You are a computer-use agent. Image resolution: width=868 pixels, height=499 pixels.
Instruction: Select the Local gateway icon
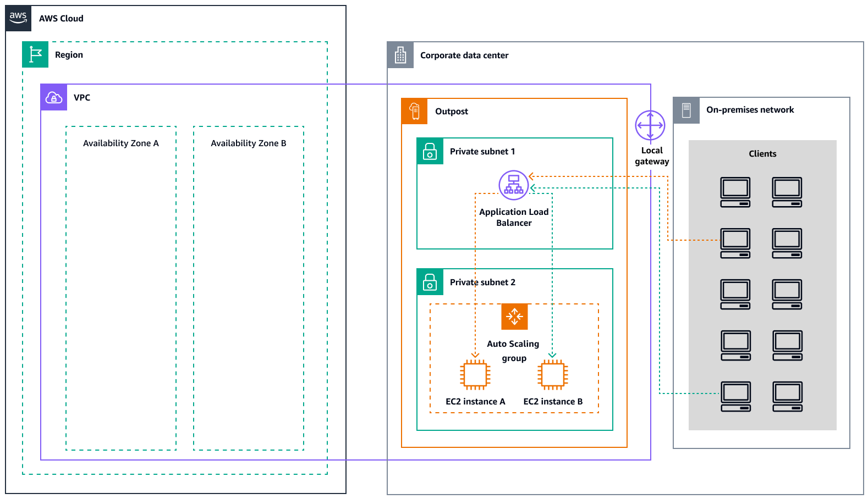(650, 125)
